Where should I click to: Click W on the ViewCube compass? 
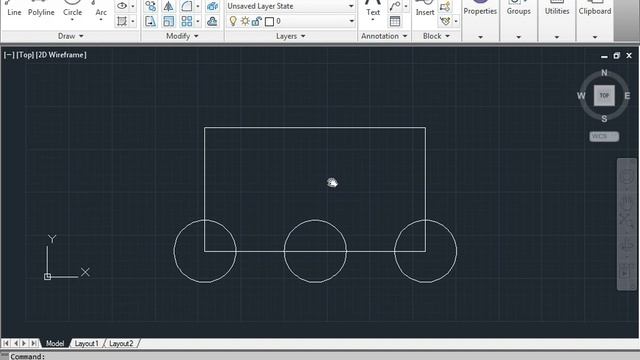tap(581, 96)
